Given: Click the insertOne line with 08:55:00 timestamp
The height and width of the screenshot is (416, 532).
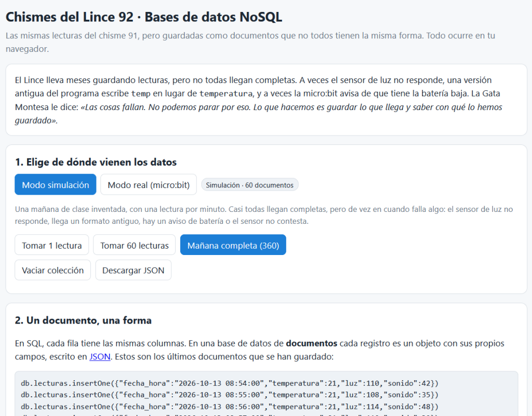Looking at the screenshot, I should pyautogui.click(x=230, y=395).
